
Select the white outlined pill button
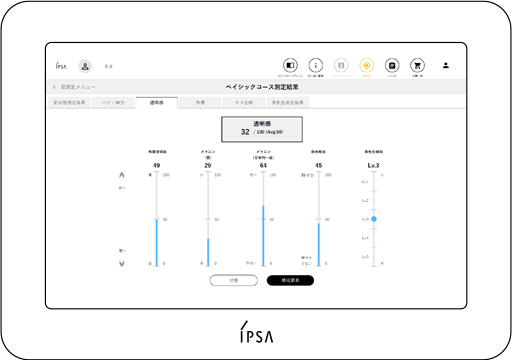pyautogui.click(x=234, y=280)
